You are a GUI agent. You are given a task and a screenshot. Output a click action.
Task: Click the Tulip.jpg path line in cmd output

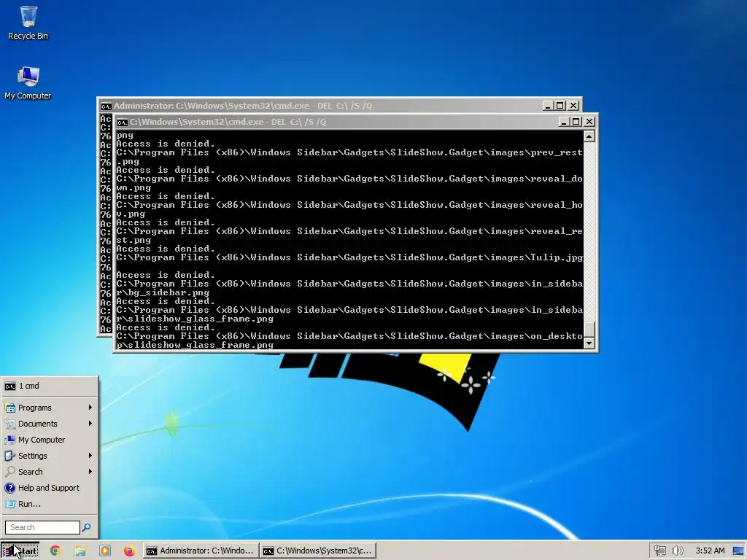coord(349,257)
